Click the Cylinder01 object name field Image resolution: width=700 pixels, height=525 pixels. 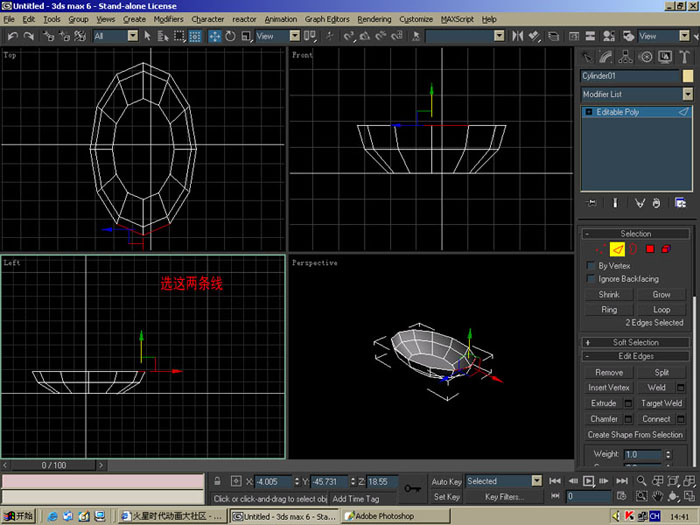pyautogui.click(x=629, y=76)
